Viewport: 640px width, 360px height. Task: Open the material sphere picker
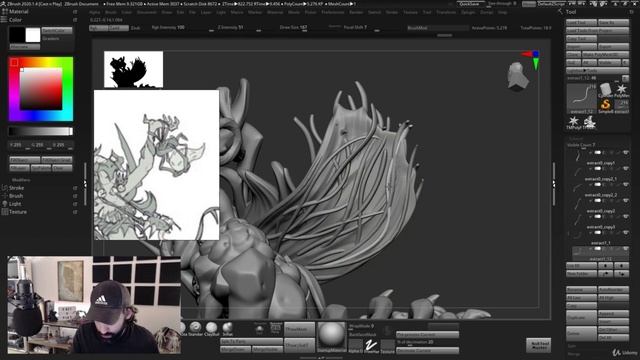(331, 336)
